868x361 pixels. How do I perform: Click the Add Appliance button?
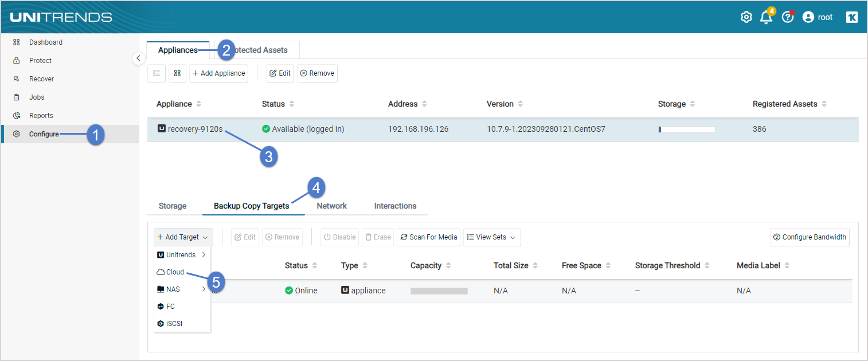[x=219, y=73]
